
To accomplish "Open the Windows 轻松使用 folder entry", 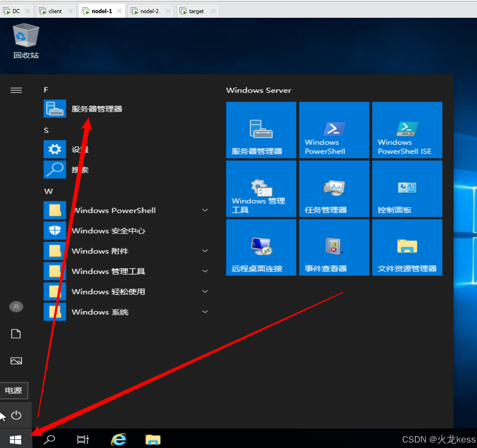I will [126, 292].
